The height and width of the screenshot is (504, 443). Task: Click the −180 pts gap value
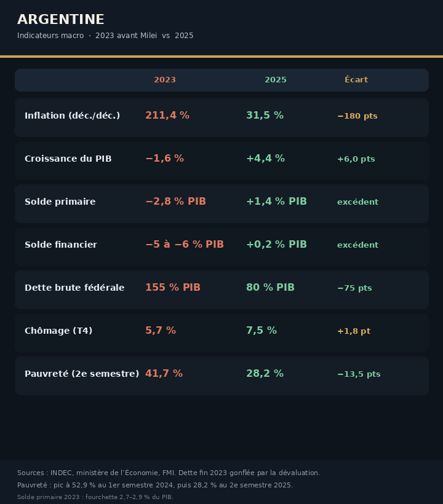coord(357,116)
